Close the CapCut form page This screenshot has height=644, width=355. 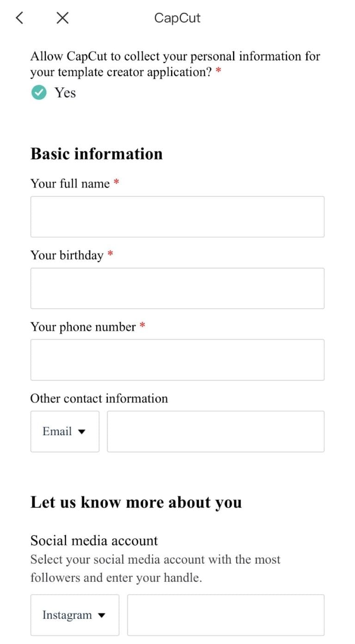62,18
